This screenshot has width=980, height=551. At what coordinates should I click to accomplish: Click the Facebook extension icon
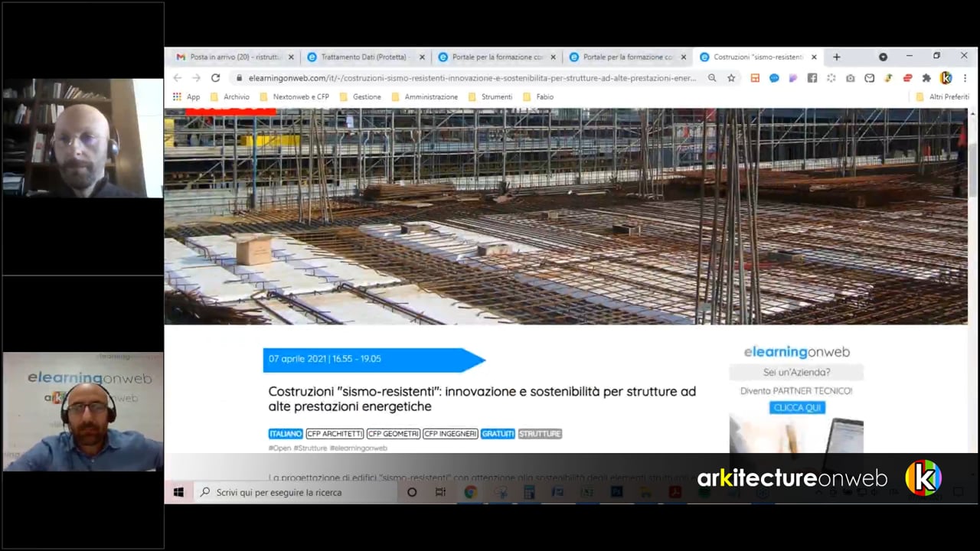(x=812, y=78)
